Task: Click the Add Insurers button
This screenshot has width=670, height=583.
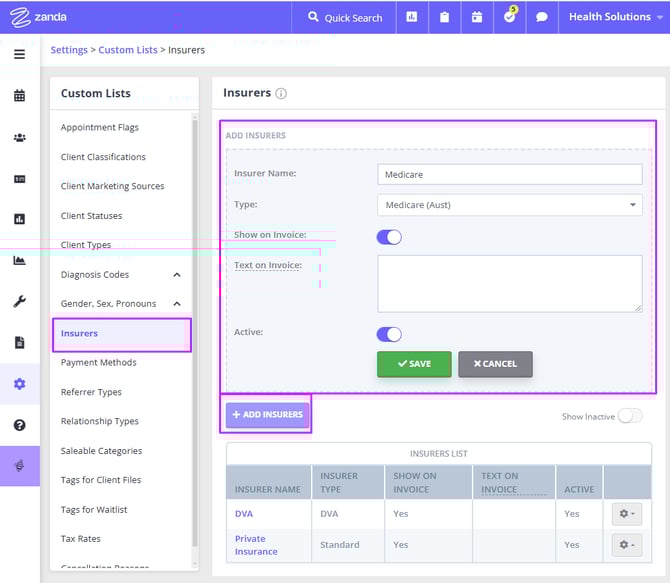Action: (x=267, y=414)
